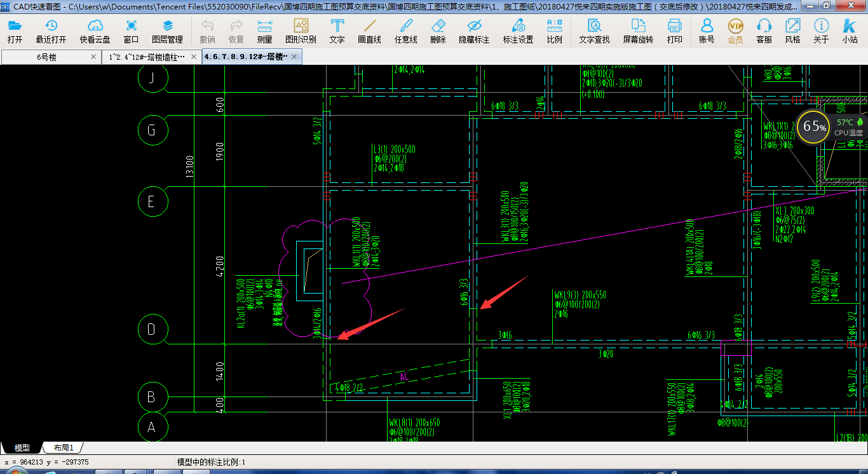868x474 pixels.
Task: Click the 撤销 undo icon
Action: 207,31
